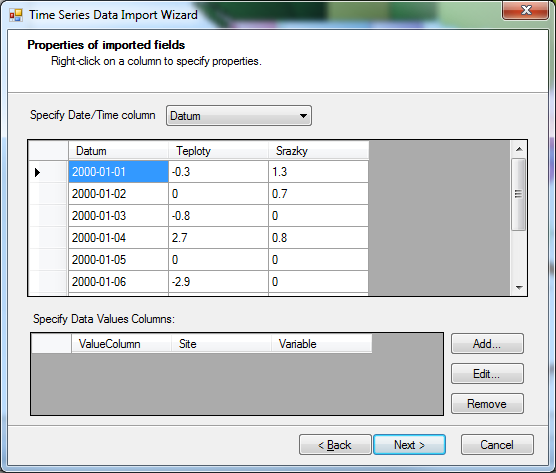556x473 pixels.
Task: Proceed with the Next button
Action: coord(410,445)
